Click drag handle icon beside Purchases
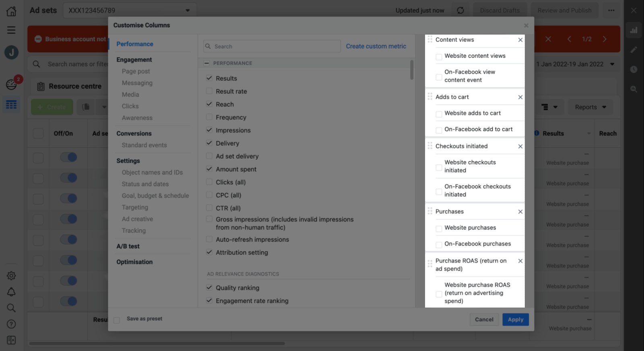The width and height of the screenshot is (644, 351). coord(430,211)
